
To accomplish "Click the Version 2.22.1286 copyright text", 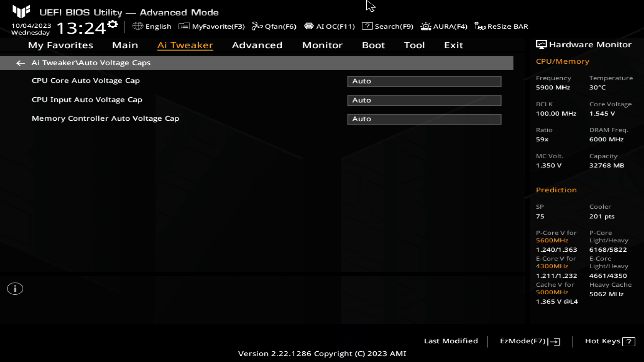I will (x=322, y=354).
